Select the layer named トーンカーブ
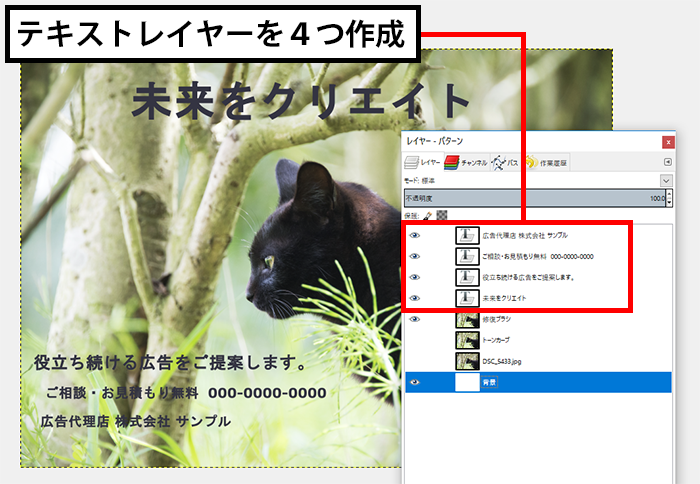Screen dimensions: 700x484 click(496, 340)
